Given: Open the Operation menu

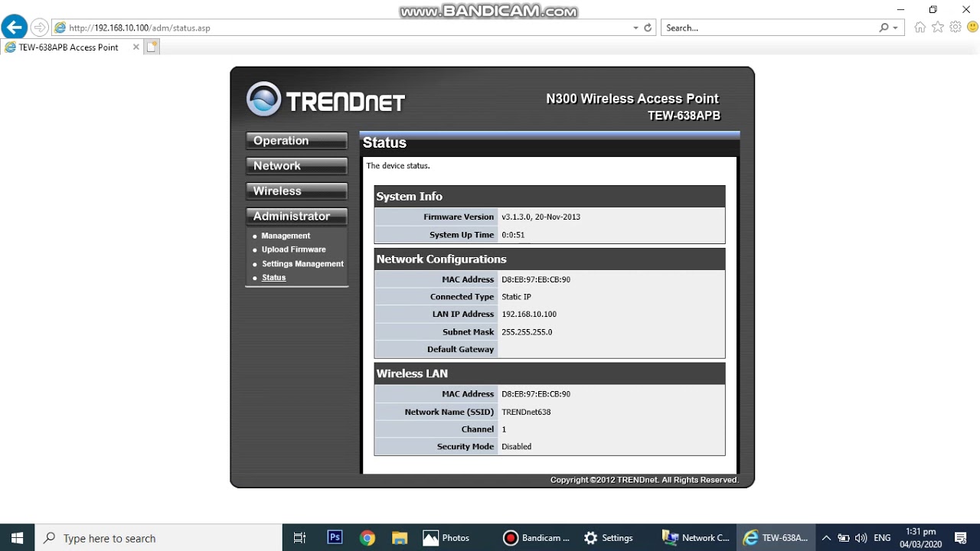Looking at the screenshot, I should click(x=297, y=141).
